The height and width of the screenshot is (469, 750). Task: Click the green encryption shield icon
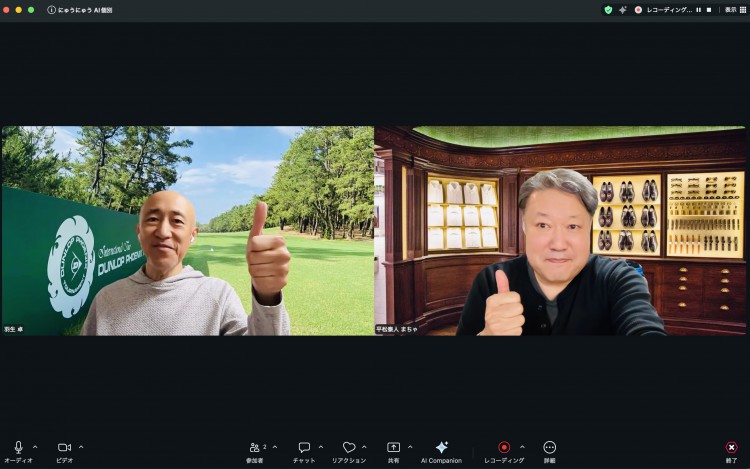[x=608, y=9]
